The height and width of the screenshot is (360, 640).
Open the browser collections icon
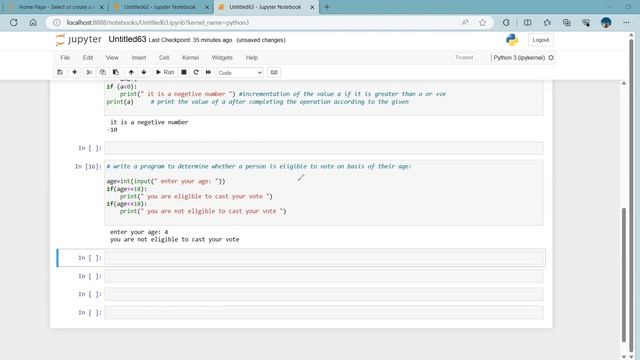coord(567,22)
